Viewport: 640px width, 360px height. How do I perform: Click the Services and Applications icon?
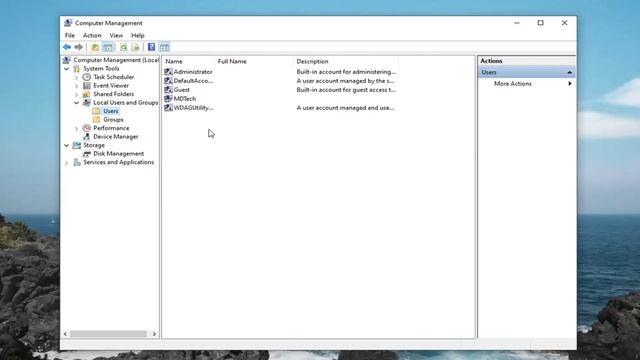click(x=77, y=162)
